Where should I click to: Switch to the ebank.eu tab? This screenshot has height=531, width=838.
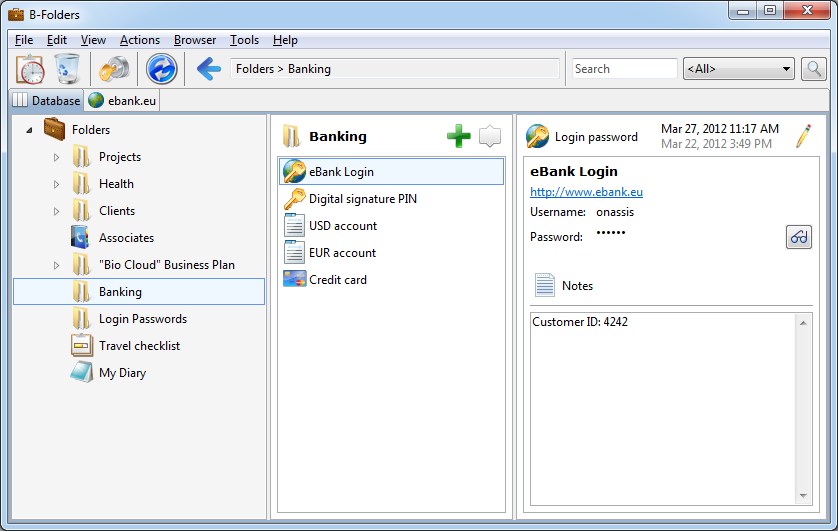[x=122, y=100]
